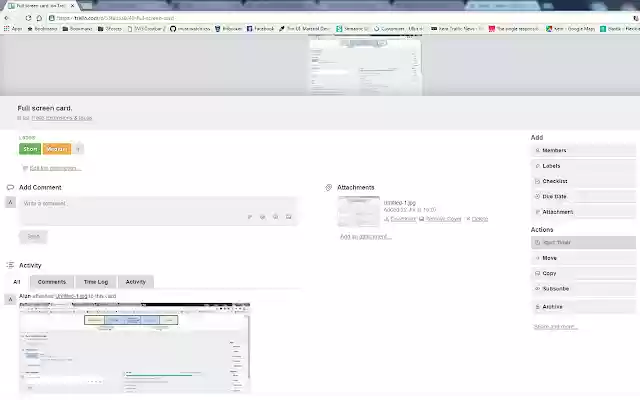Open the untitled-1.jpg attachment thumbnail
The height and width of the screenshot is (400, 640).
coord(358,211)
